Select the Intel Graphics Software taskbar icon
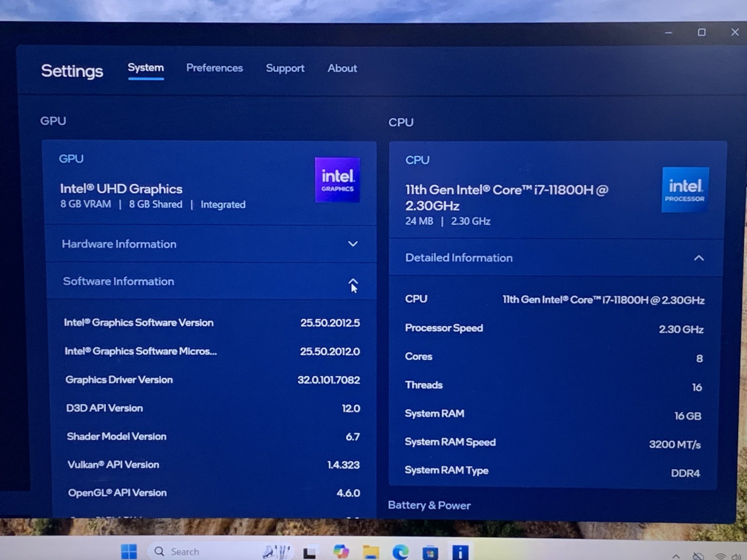Image resolution: width=747 pixels, height=560 pixels. (460, 552)
